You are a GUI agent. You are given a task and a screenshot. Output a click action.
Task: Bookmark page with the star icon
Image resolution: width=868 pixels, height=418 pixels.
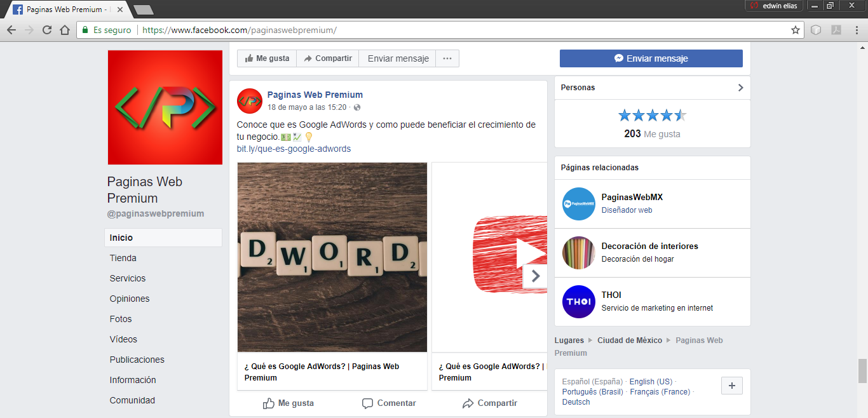795,30
